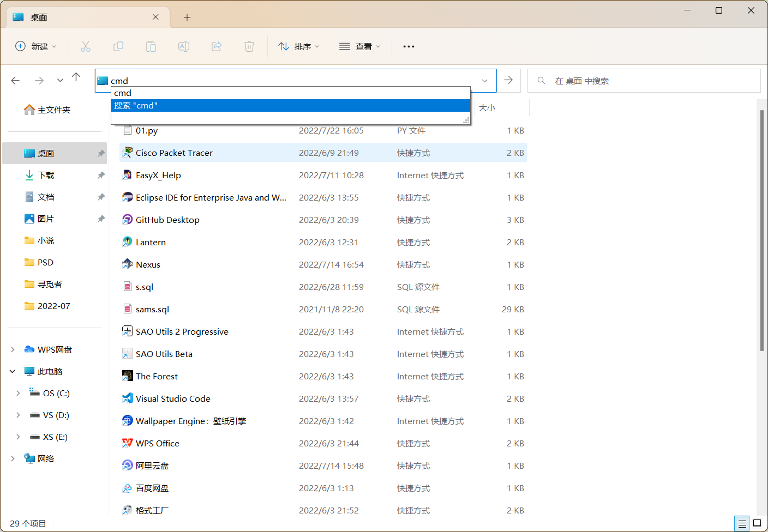Add a new tab with plus button
Image resolution: width=768 pixels, height=532 pixels.
pyautogui.click(x=187, y=17)
